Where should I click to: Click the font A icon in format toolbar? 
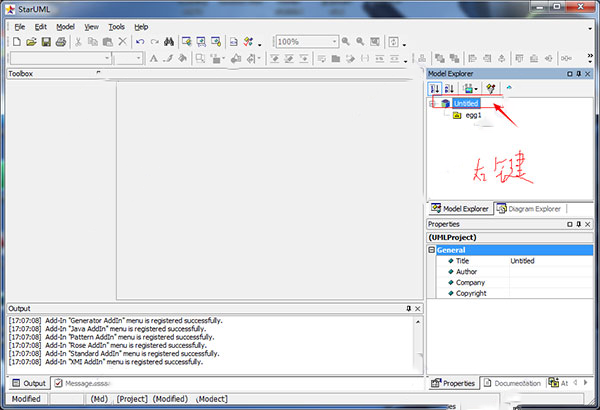pyautogui.click(x=153, y=59)
